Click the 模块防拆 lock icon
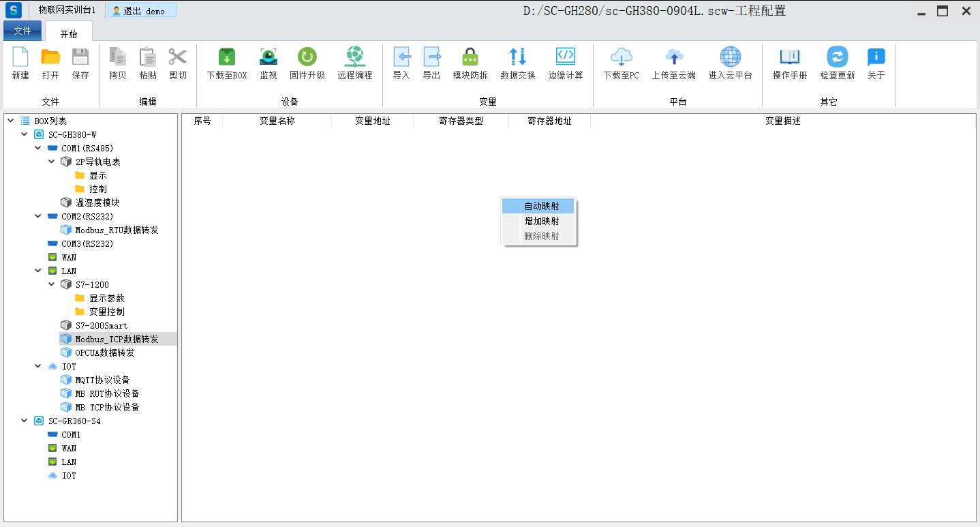Viewport: 980px width, 527px height. click(470, 57)
